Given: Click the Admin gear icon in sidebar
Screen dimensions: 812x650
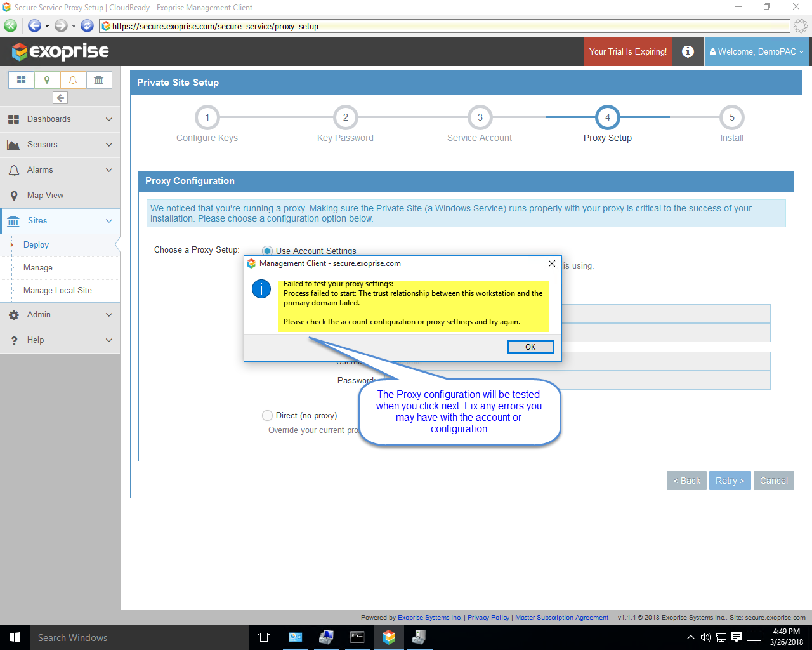Looking at the screenshot, I should [14, 315].
